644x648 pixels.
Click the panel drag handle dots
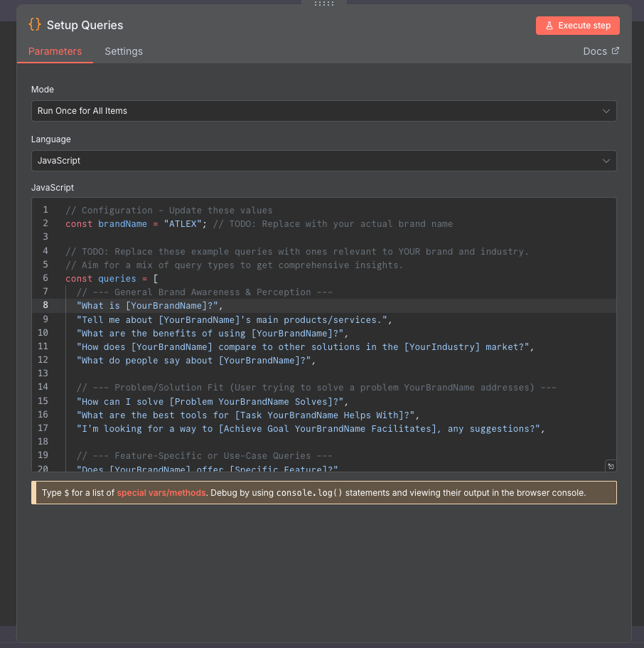pos(324,4)
